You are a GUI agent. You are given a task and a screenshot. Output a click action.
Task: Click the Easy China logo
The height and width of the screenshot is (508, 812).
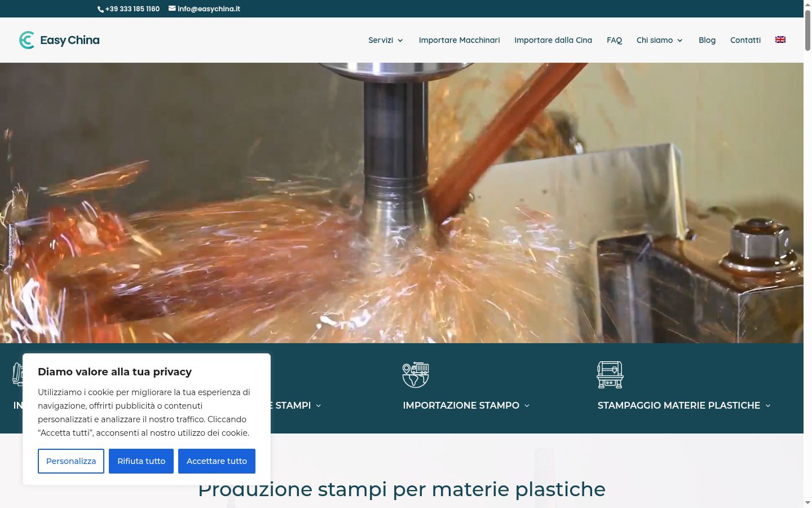click(59, 40)
